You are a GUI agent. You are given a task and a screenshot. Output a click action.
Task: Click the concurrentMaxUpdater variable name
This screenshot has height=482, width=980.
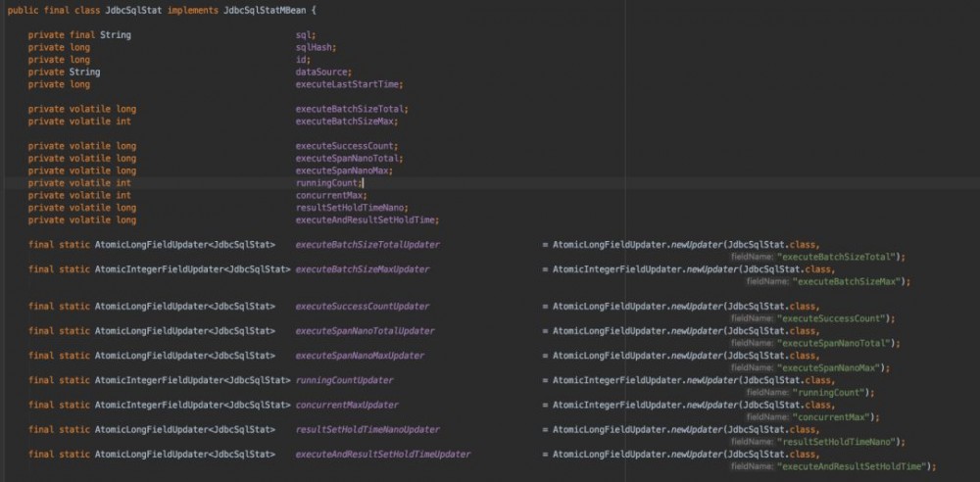[347, 406]
